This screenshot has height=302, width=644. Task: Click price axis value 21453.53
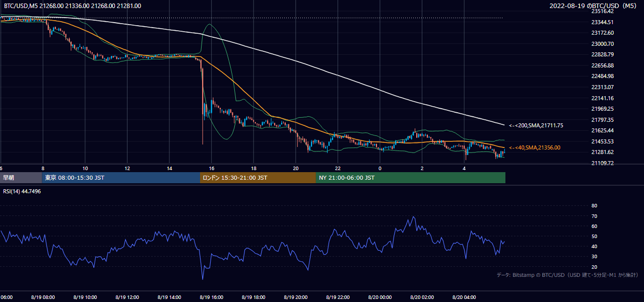coord(602,141)
